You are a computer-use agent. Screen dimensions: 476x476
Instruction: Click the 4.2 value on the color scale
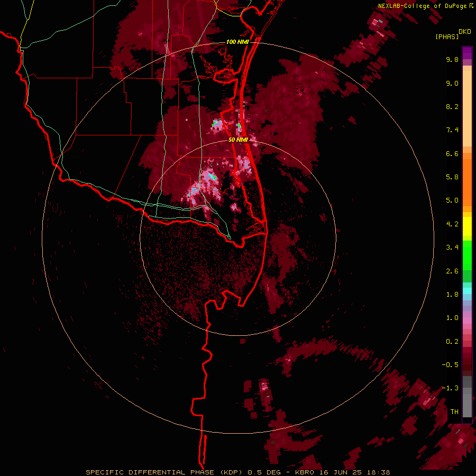[x=452, y=224]
